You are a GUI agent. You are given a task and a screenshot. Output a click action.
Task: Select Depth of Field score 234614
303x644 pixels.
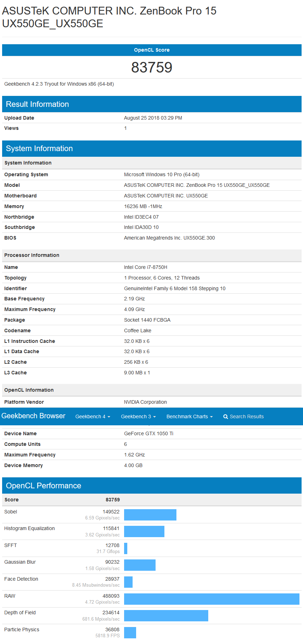pyautogui.click(x=111, y=613)
